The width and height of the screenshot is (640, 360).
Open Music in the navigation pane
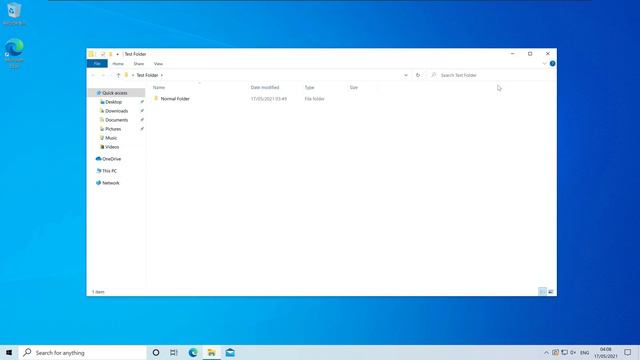click(x=111, y=138)
